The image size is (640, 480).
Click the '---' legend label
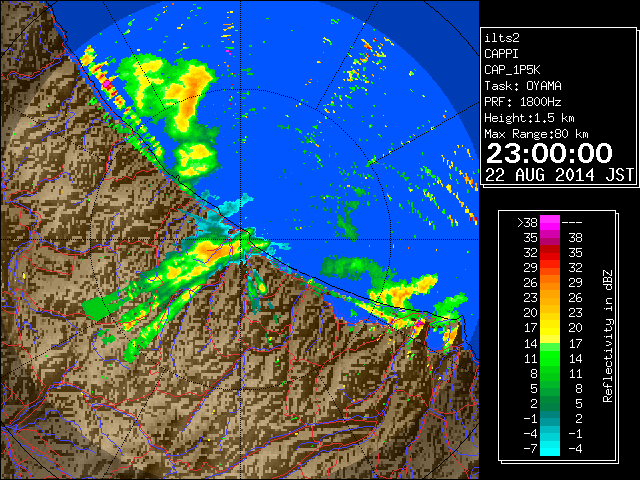572,223
